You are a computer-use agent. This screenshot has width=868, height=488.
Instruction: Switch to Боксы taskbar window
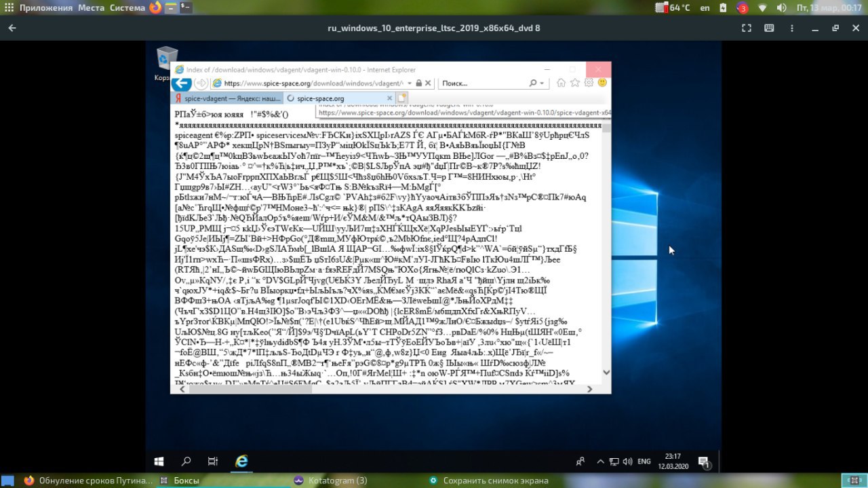pyautogui.click(x=224, y=481)
